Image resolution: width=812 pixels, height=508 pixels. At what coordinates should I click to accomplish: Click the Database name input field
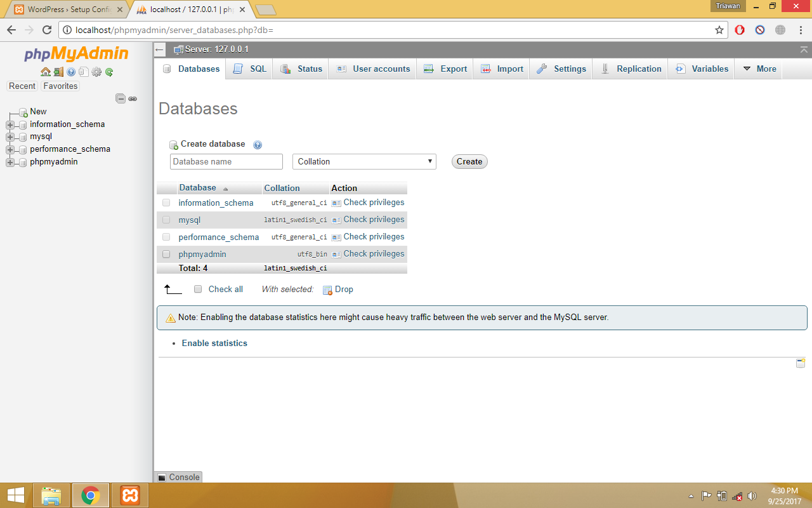click(226, 161)
